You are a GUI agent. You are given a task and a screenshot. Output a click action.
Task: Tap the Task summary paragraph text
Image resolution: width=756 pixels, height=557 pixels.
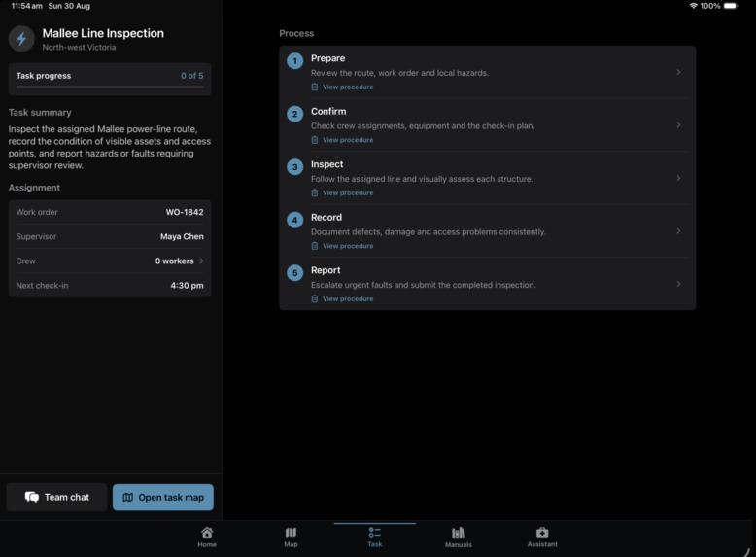(x=110, y=147)
